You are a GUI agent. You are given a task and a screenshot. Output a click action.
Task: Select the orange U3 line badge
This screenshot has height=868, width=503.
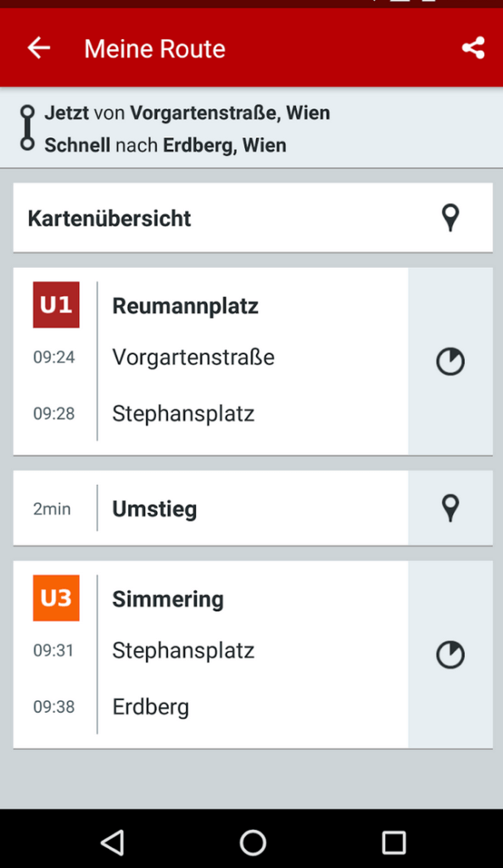coord(56,598)
